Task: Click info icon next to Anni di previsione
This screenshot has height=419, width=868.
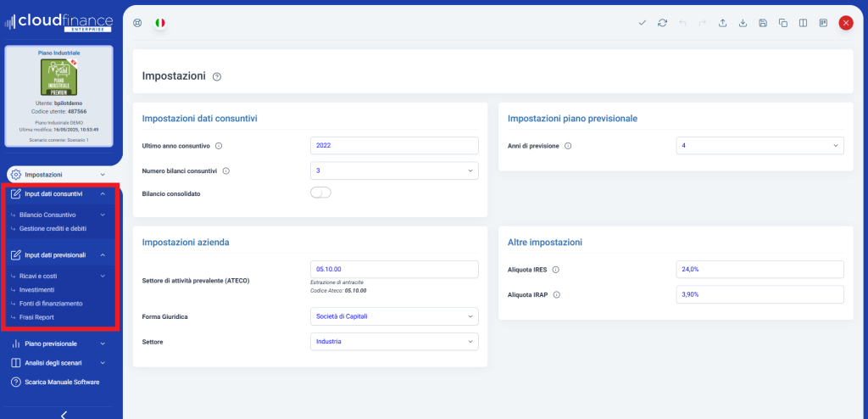Action: 568,146
